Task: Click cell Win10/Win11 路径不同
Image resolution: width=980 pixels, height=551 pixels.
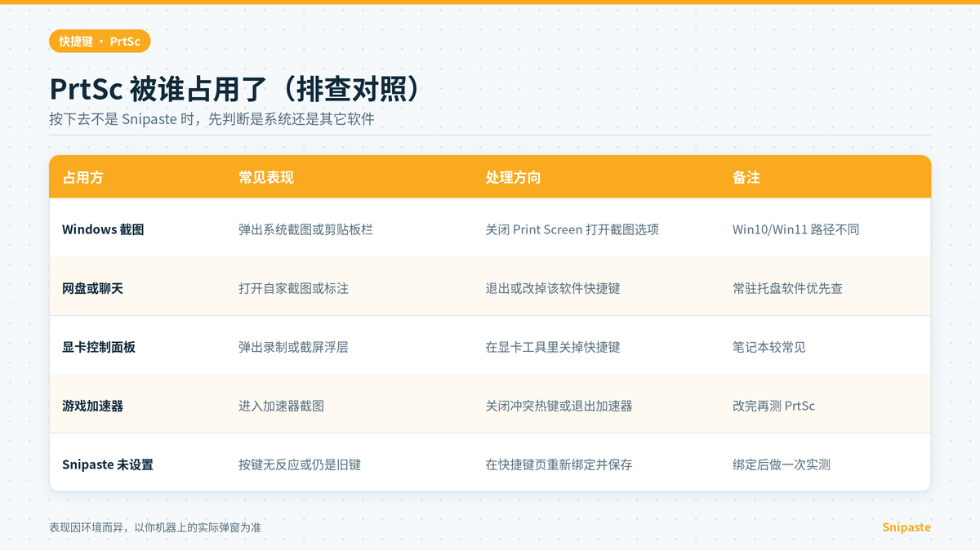Action: coord(795,229)
